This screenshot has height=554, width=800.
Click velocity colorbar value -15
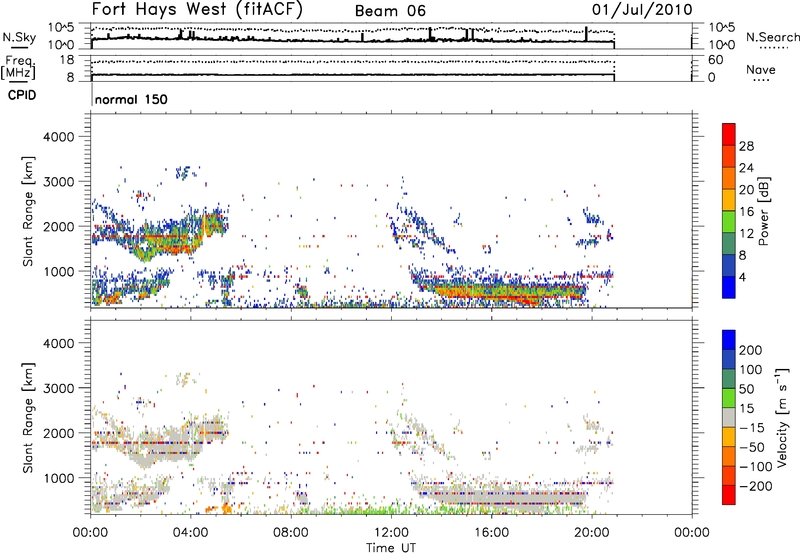pyautogui.click(x=751, y=427)
